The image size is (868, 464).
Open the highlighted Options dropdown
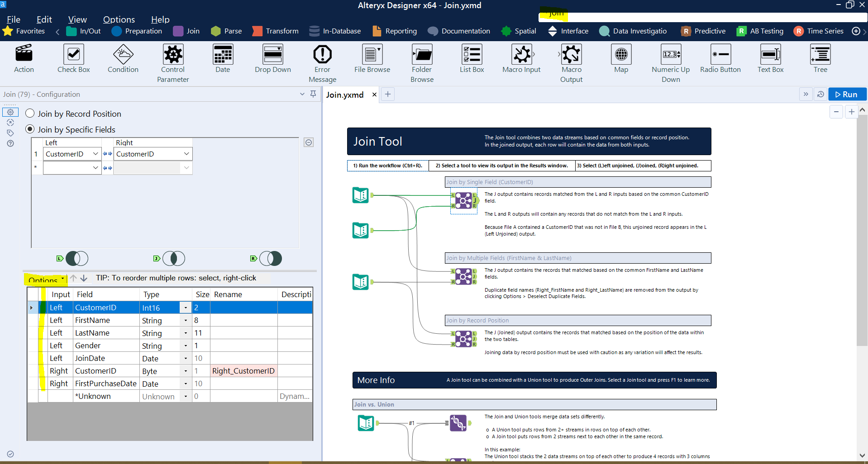[x=45, y=279]
